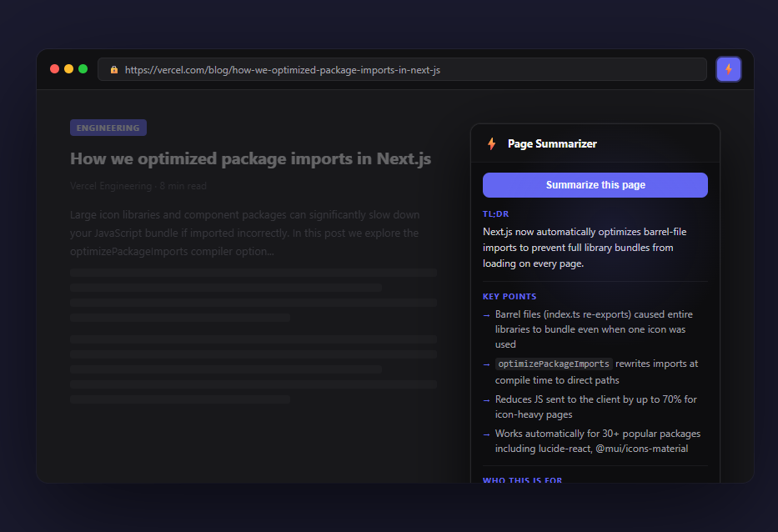
Task: Click the padlock icon in address bar
Action: click(x=114, y=69)
